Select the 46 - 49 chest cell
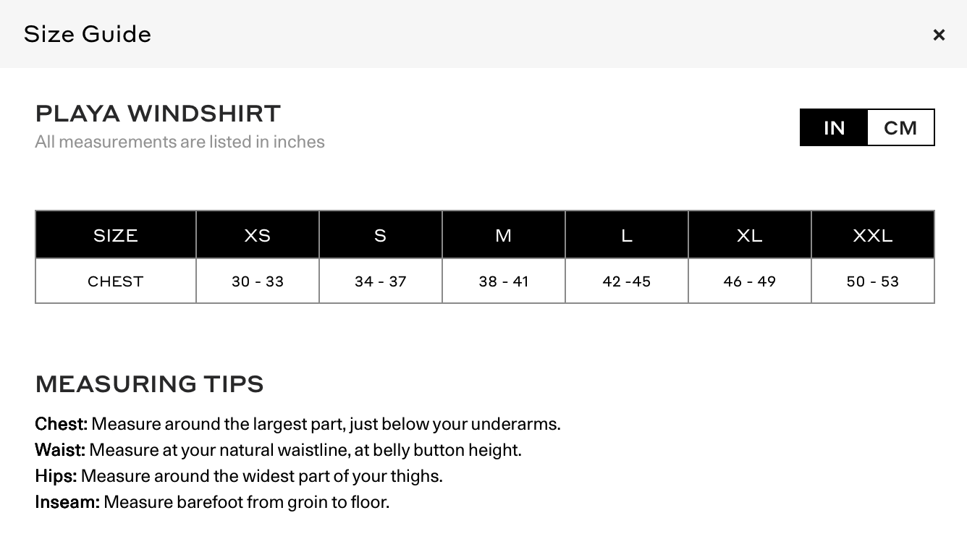 [x=750, y=281]
